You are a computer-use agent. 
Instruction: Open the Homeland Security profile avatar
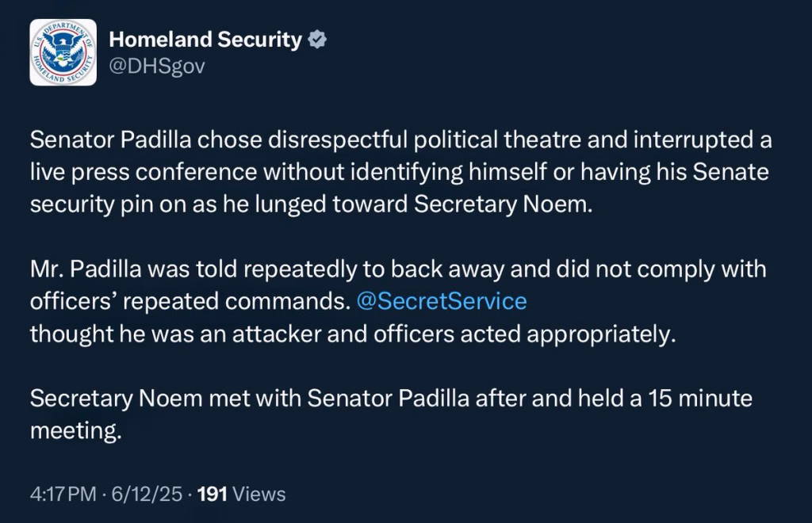[x=63, y=52]
